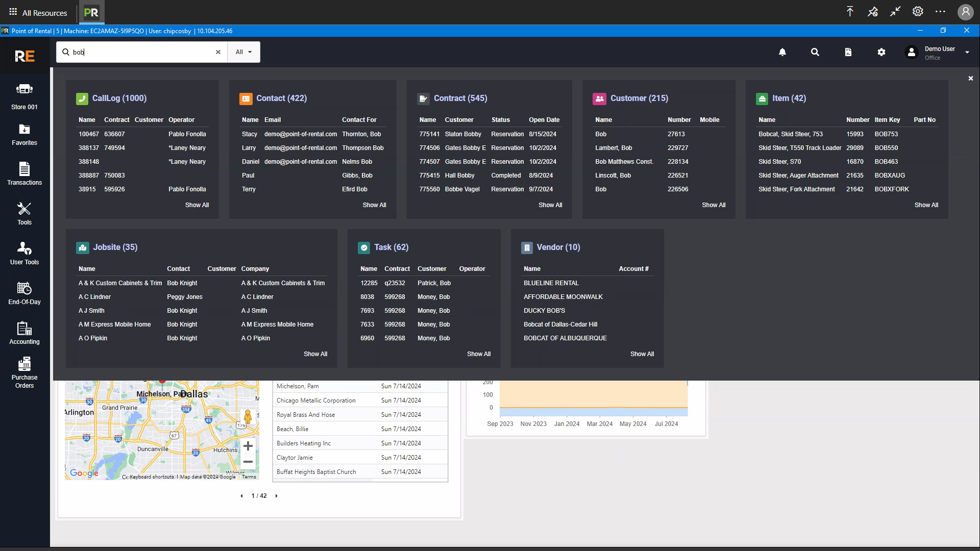The height and width of the screenshot is (551, 980).
Task: Open the document icon in header
Action: point(848,52)
